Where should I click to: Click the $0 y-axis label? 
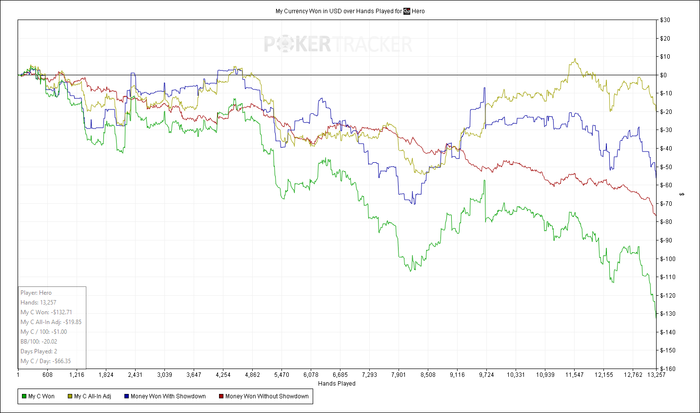663,75
